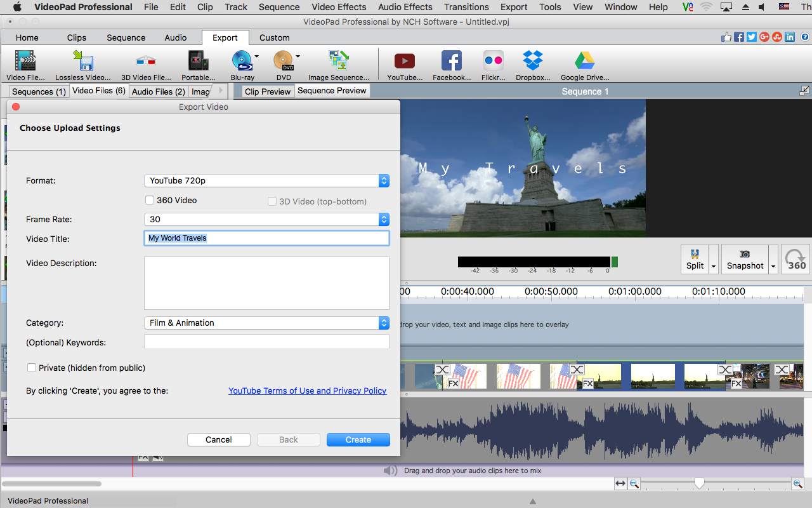Screen dimensions: 812x508
Task: Click Create to start upload
Action: 358,439
